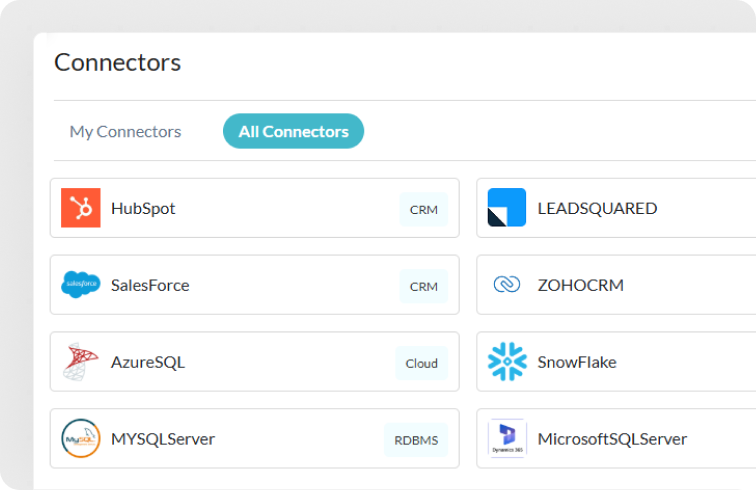Open the HubSpot connector name

point(143,208)
